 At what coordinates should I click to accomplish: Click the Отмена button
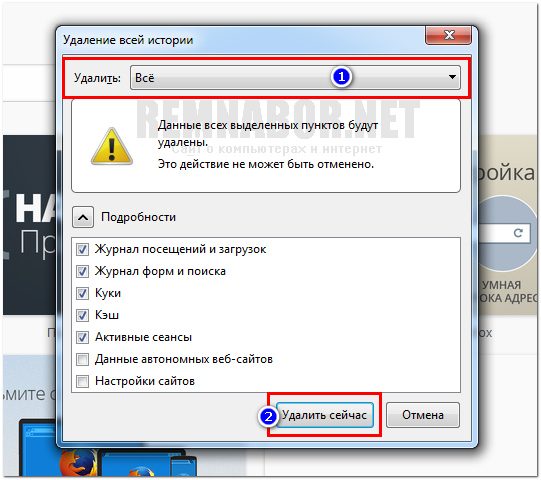[x=423, y=415]
